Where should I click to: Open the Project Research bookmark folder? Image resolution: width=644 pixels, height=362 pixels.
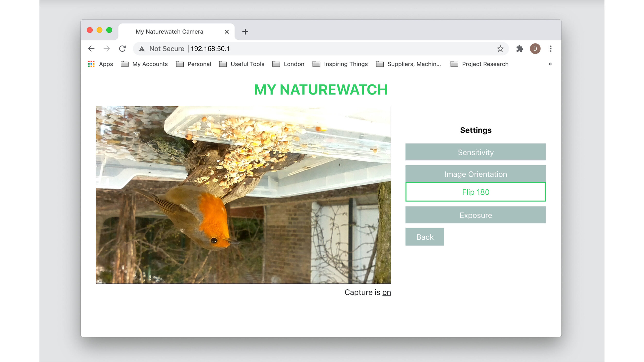tap(479, 64)
